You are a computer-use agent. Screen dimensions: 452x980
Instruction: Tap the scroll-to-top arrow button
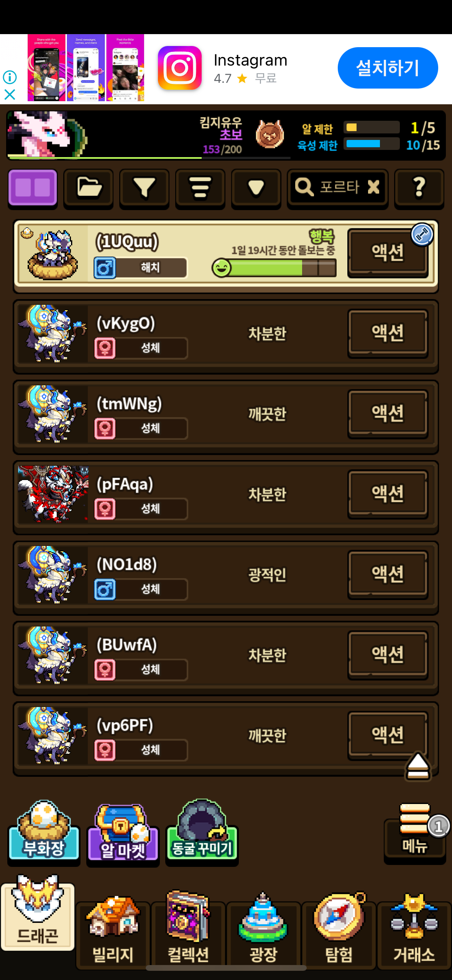[418, 766]
